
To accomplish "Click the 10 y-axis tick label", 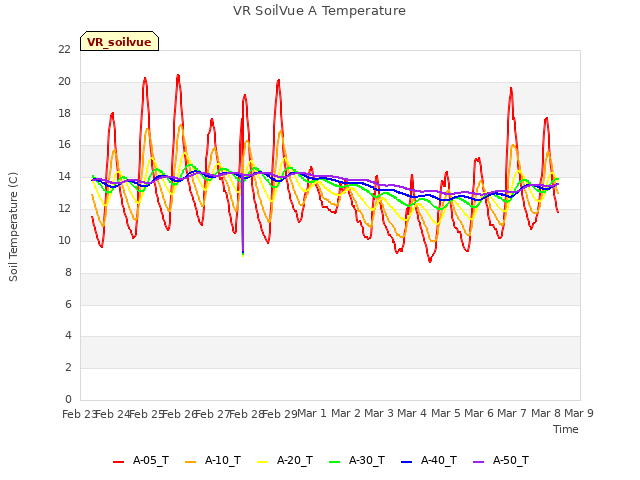I will point(64,240).
